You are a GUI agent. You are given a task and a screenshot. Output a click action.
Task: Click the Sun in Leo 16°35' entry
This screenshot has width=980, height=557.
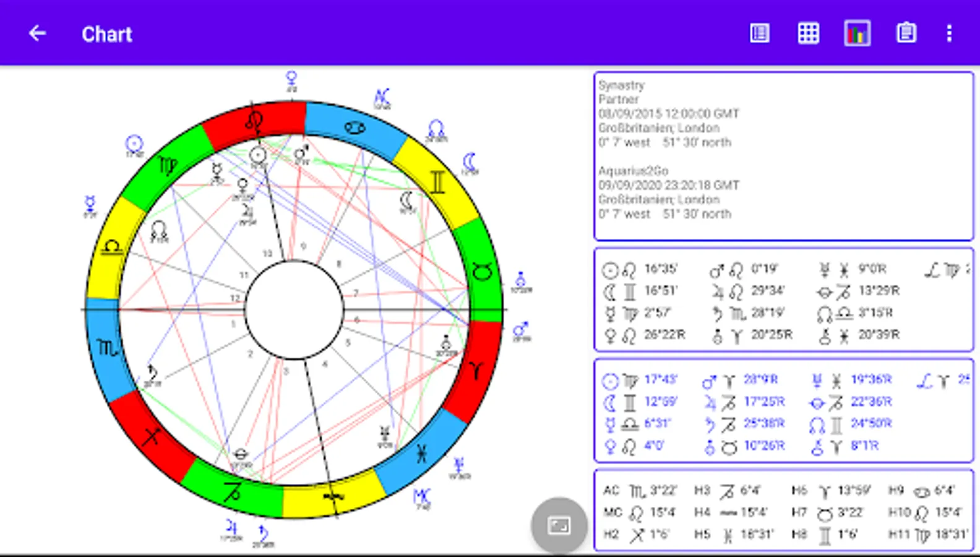pos(640,270)
